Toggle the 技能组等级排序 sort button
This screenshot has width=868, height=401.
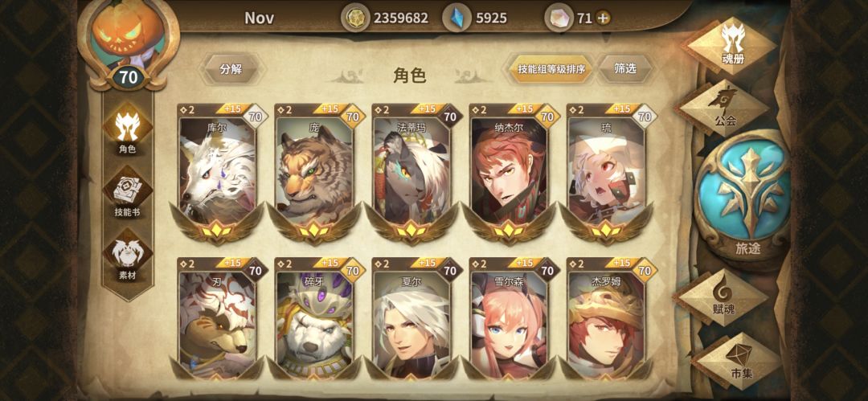pos(550,69)
